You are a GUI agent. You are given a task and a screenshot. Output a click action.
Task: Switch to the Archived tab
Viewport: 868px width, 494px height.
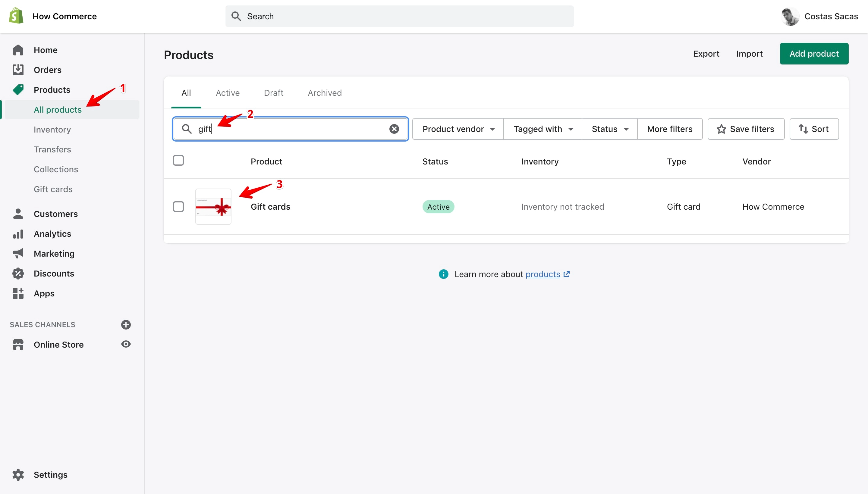(x=325, y=93)
